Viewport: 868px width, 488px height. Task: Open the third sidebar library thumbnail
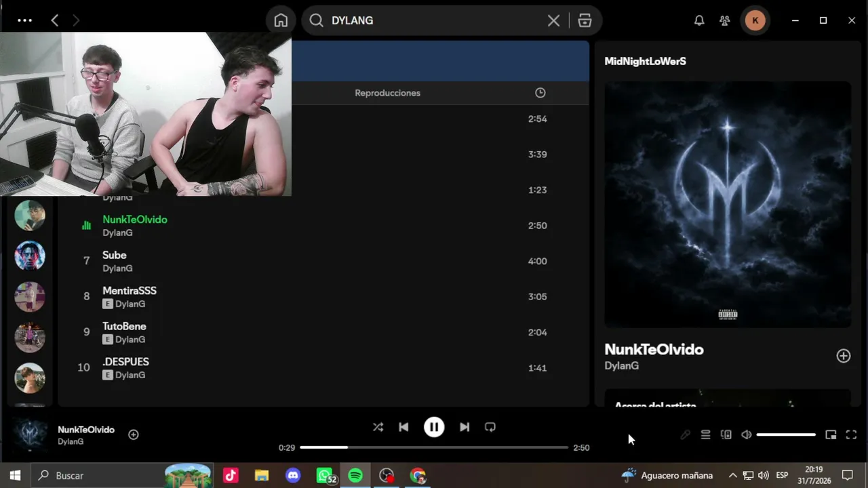tap(30, 297)
